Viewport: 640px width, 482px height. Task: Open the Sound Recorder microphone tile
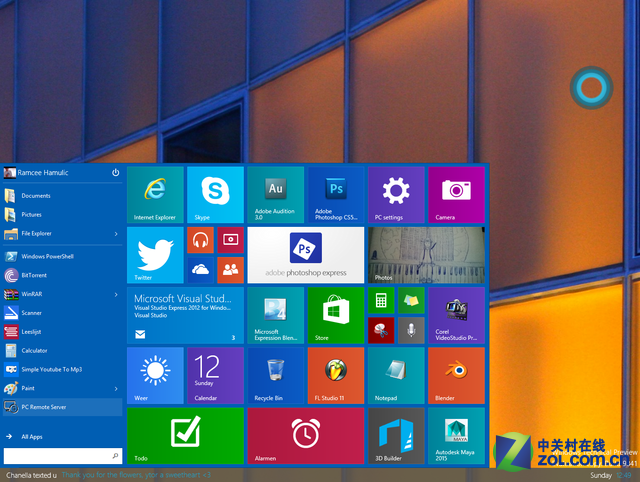click(411, 330)
